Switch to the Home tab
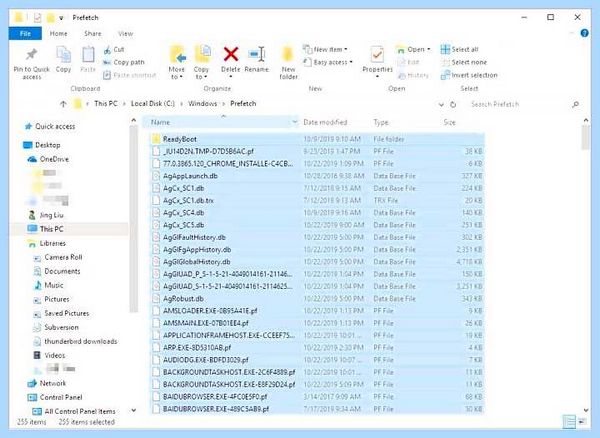The height and width of the screenshot is (438, 600). [59, 34]
